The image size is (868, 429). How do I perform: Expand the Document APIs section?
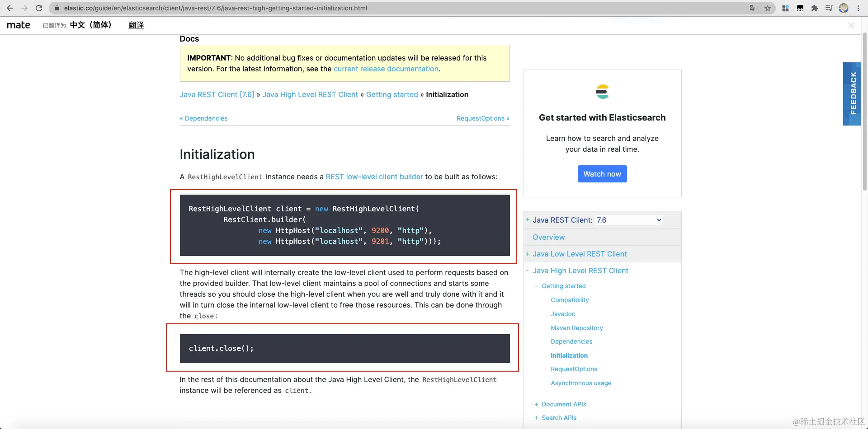[536, 404]
